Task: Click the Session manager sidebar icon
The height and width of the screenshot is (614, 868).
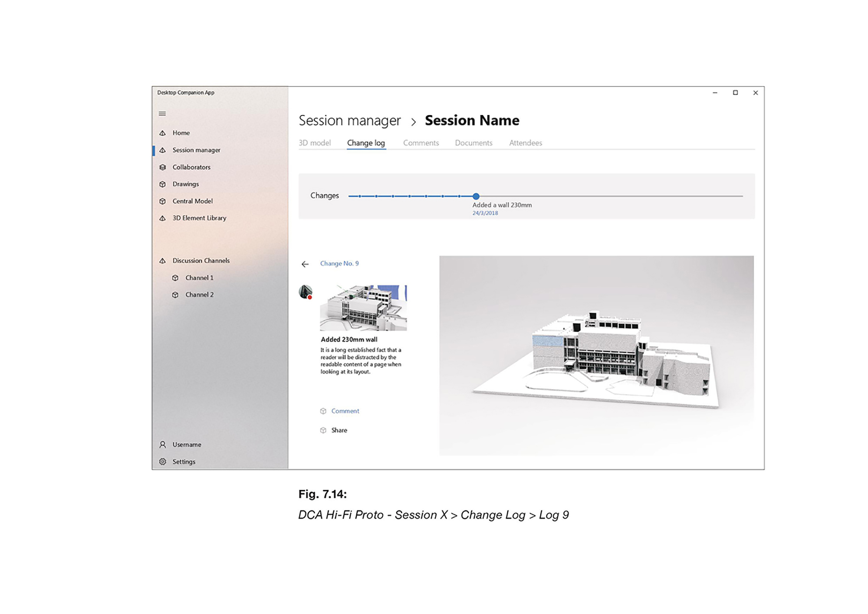Action: point(162,150)
